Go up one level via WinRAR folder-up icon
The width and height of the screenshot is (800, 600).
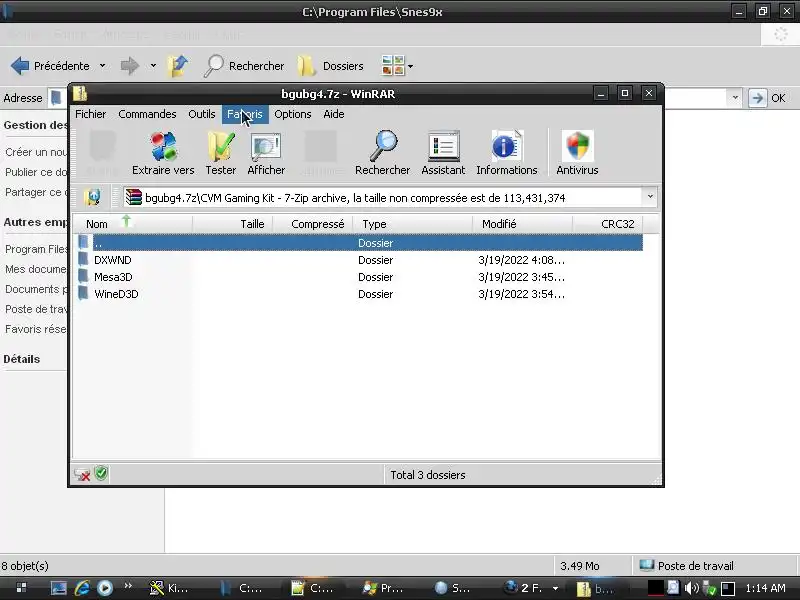(x=92, y=197)
